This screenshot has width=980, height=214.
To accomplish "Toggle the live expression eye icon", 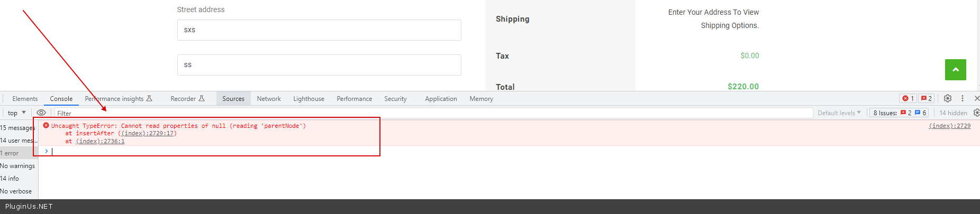I will [41, 113].
